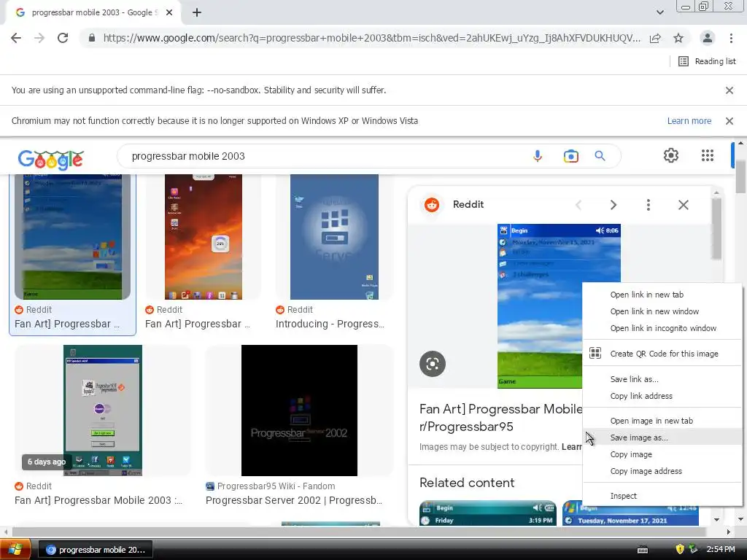Search inside image with the Lens button
Screen dimensions: 747x560
coord(433,364)
